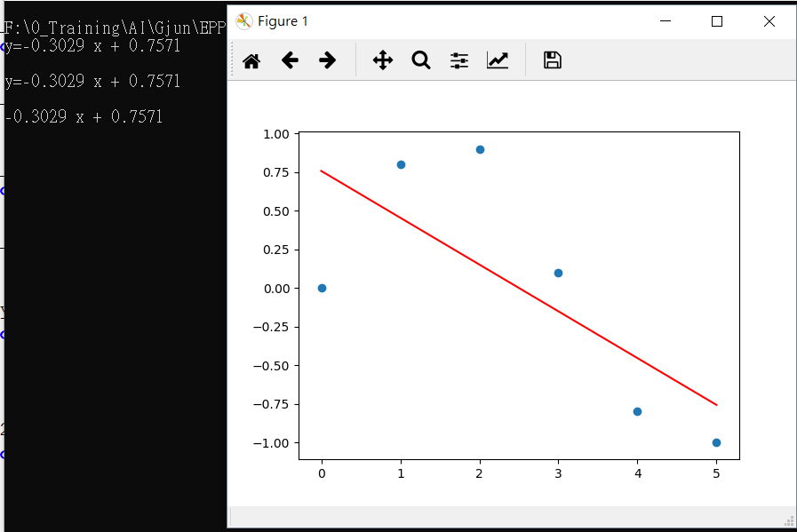Go forward to next view arrow
The image size is (797, 532).
(x=327, y=60)
